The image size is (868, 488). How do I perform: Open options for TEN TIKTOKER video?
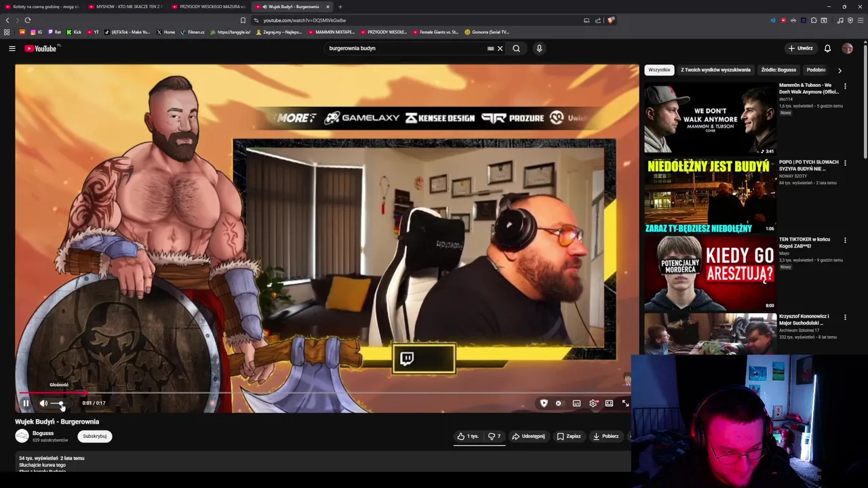pyautogui.click(x=845, y=241)
